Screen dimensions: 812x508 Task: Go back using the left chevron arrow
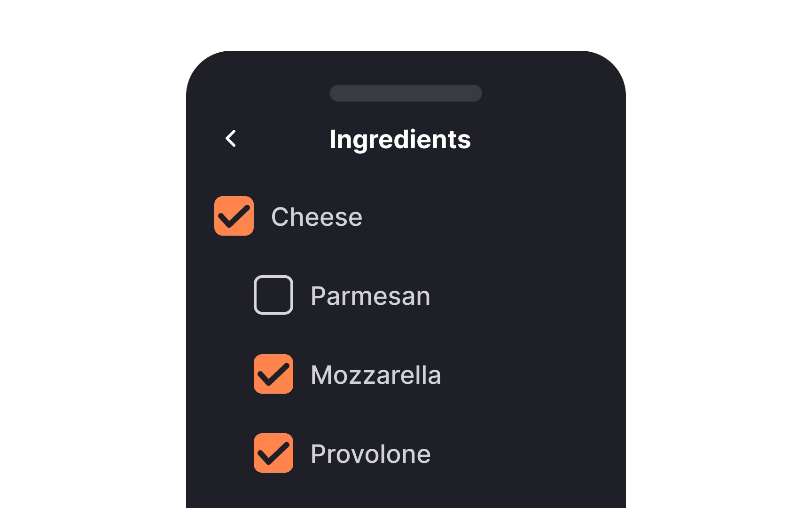pyautogui.click(x=231, y=139)
